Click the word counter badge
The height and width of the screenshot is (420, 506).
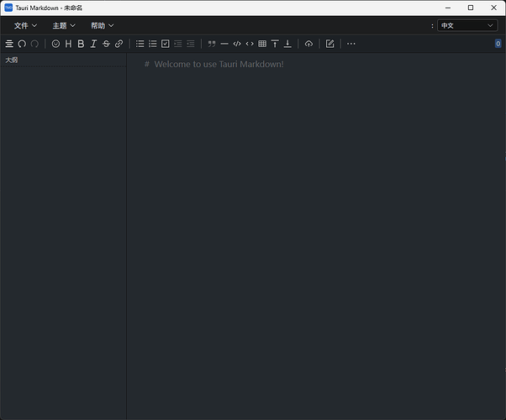[x=498, y=44]
